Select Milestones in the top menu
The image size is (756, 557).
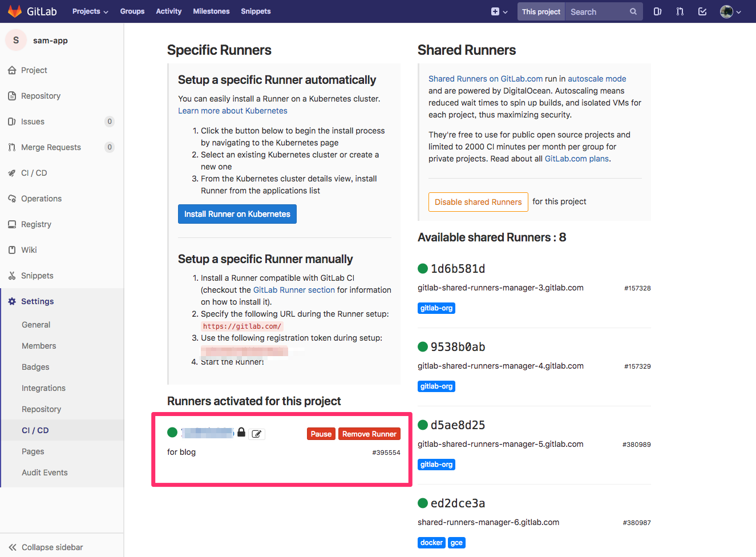pyautogui.click(x=211, y=11)
